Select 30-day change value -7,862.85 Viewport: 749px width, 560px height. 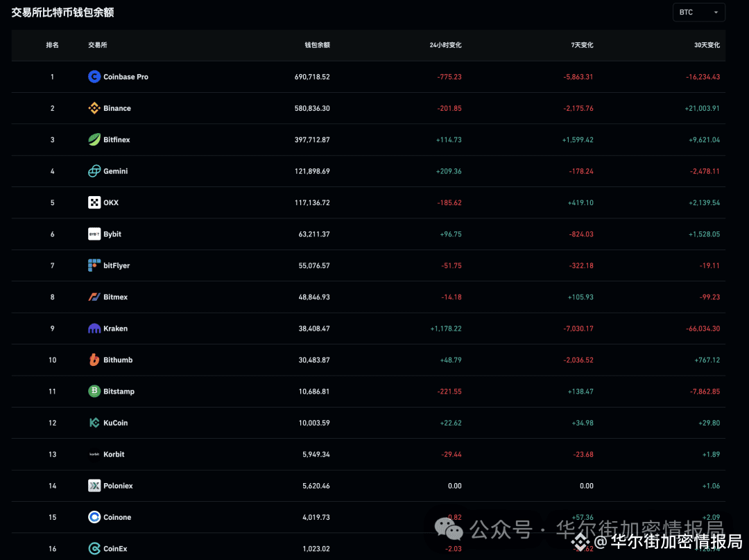[705, 392]
